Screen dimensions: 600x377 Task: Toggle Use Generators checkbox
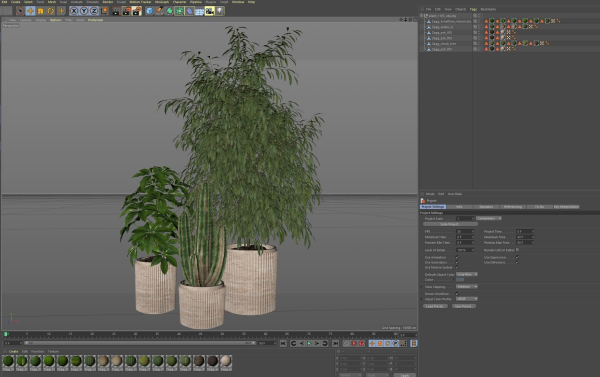pyautogui.click(x=457, y=263)
